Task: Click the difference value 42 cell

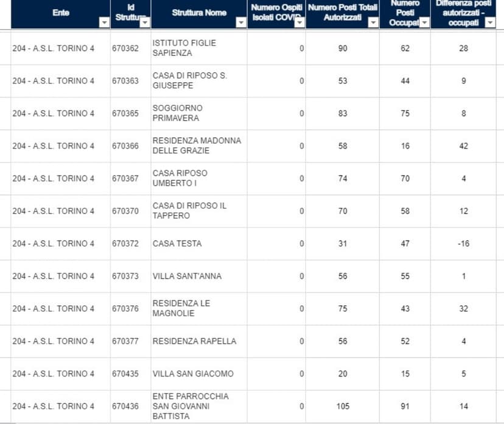Action: point(463,146)
